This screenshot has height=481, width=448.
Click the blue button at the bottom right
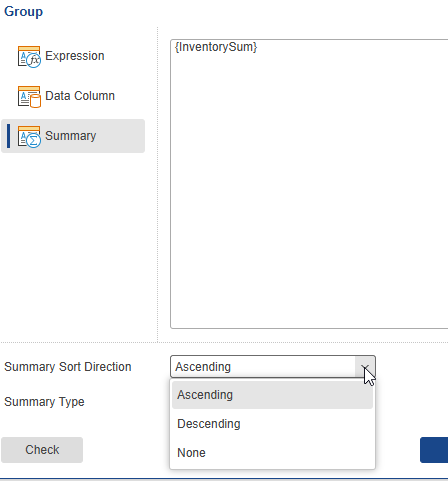coord(434,450)
